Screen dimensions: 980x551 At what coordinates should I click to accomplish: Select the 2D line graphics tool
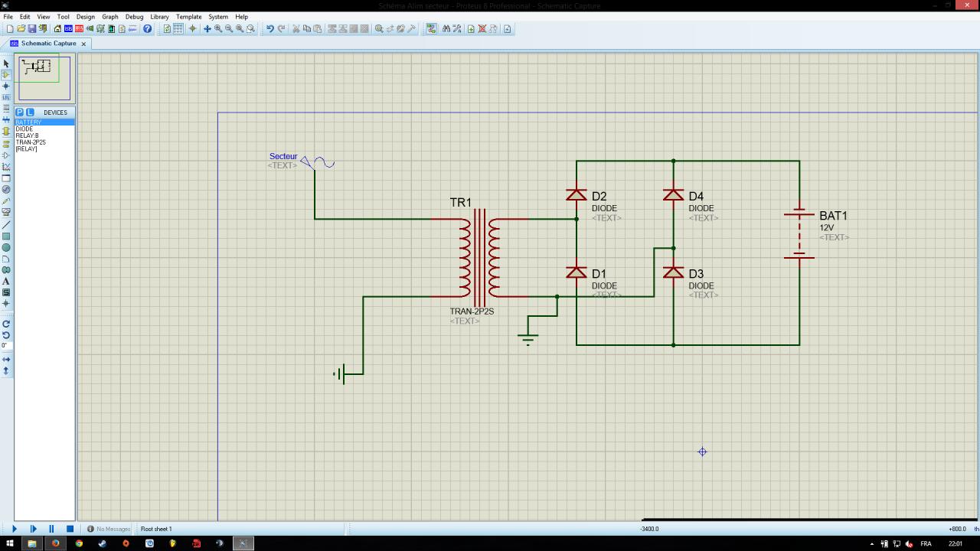6,225
